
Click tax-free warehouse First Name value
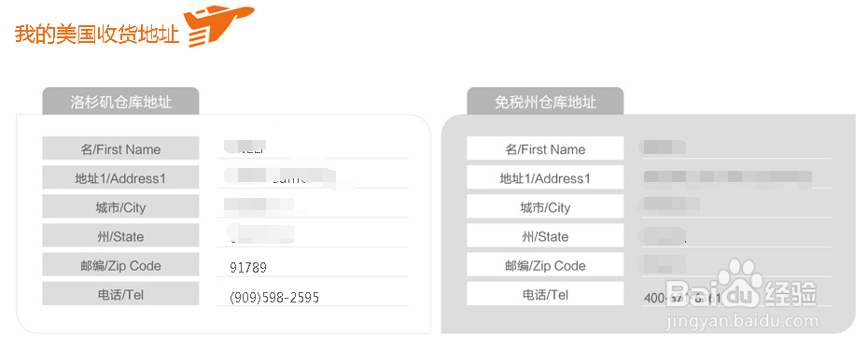(662, 147)
